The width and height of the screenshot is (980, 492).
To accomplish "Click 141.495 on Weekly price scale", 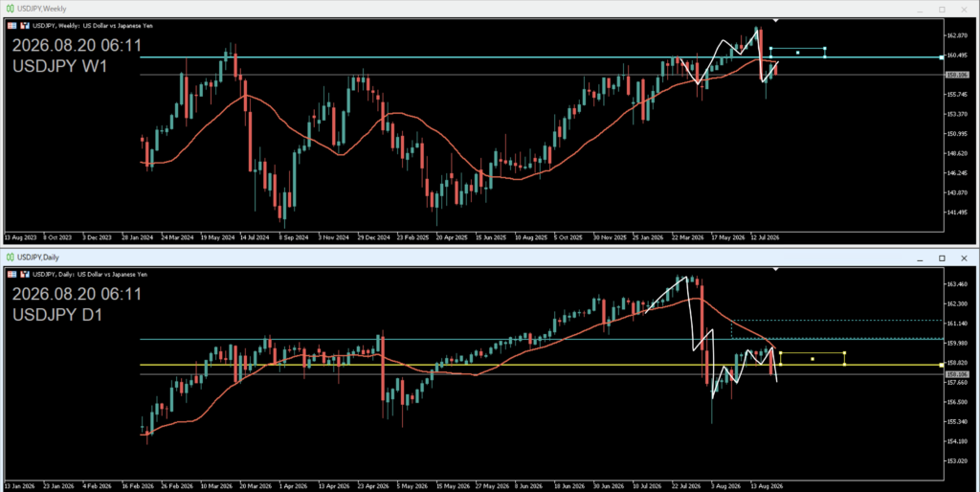I will tap(957, 212).
